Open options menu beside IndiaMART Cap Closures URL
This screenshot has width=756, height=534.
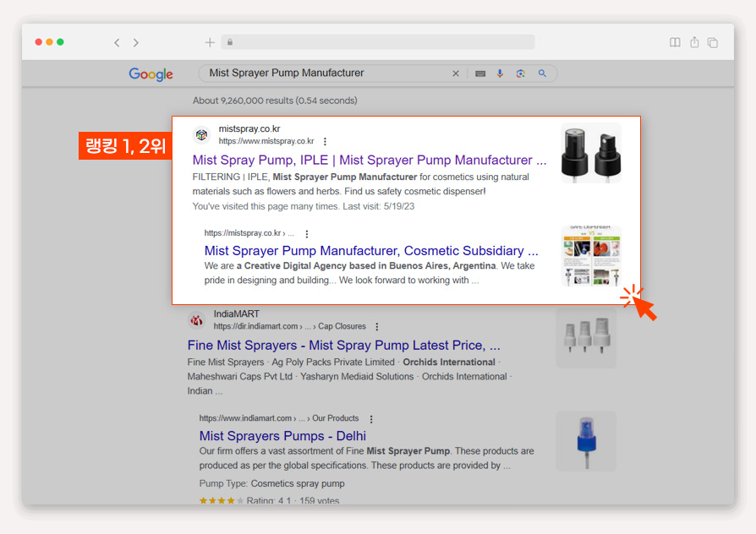[377, 327]
